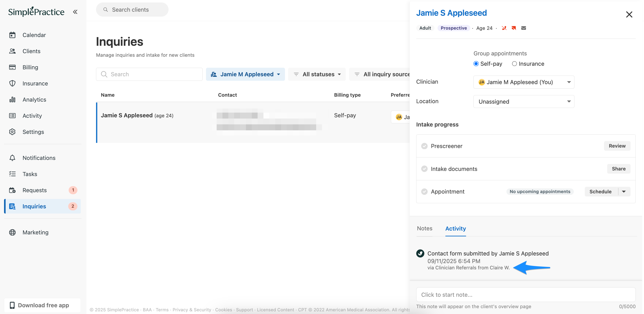Open the Marketing globe icon

point(12,232)
